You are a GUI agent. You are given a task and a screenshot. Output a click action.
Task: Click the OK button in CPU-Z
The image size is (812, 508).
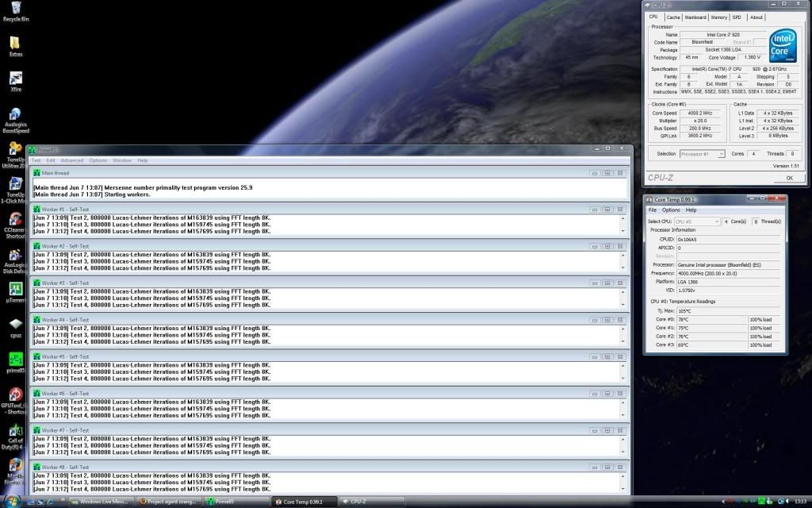click(x=789, y=178)
